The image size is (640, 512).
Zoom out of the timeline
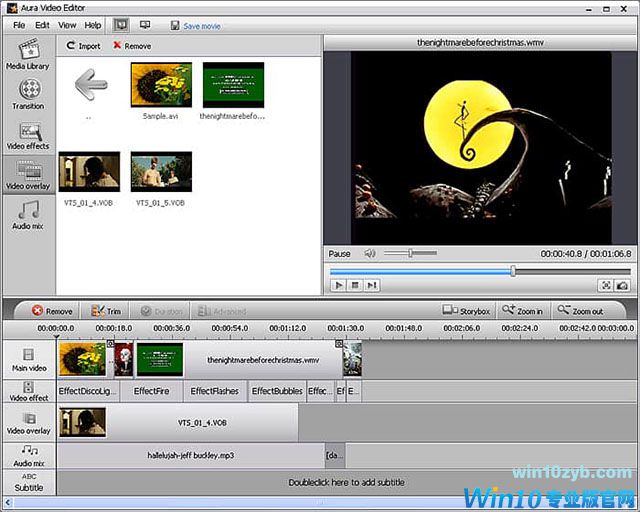(x=580, y=311)
